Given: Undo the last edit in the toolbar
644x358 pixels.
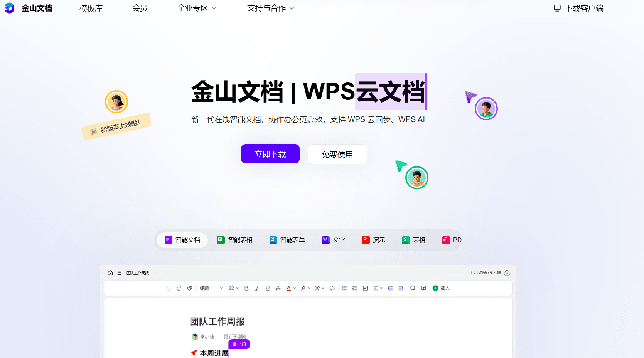Looking at the screenshot, I should coord(168,288).
